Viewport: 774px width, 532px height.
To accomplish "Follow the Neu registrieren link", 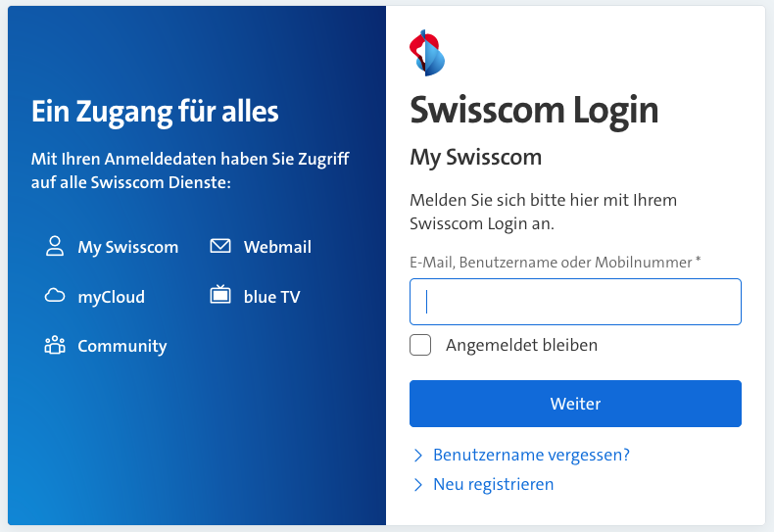I will click(493, 485).
